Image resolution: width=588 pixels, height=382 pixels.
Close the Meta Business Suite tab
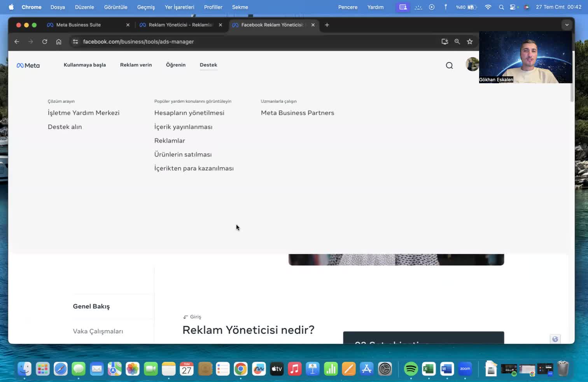(128, 25)
